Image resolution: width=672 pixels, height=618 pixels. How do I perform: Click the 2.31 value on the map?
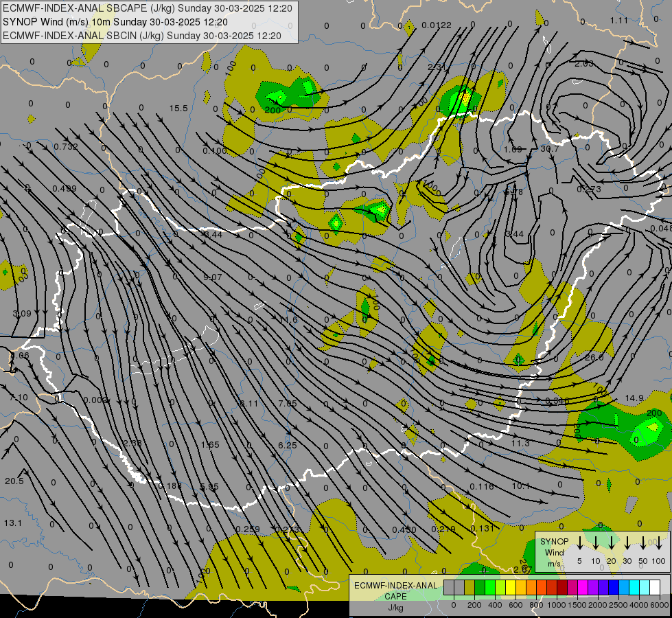pos(437,67)
